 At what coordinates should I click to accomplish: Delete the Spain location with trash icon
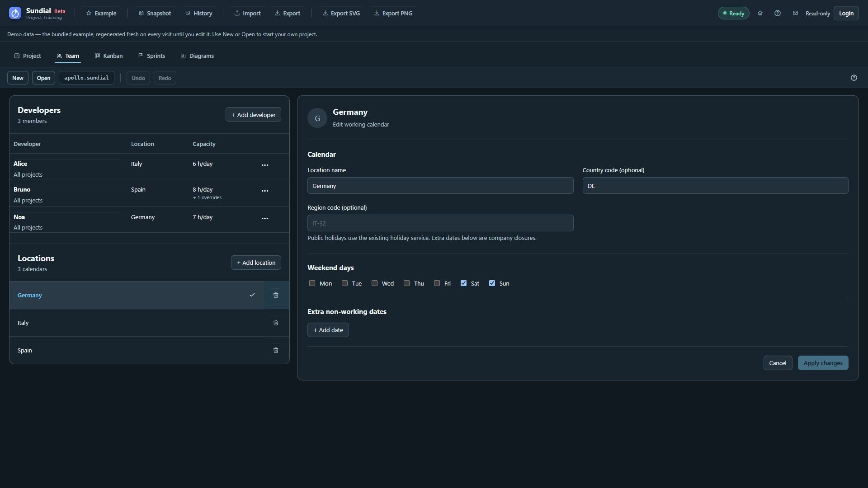point(276,350)
